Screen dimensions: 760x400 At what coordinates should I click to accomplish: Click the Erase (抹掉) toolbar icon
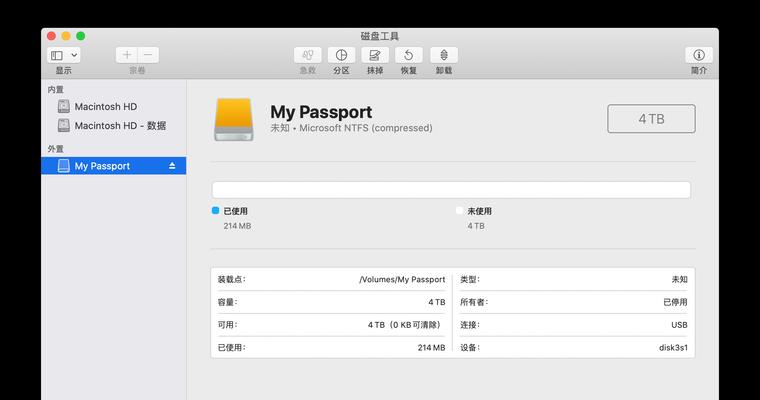click(x=375, y=55)
